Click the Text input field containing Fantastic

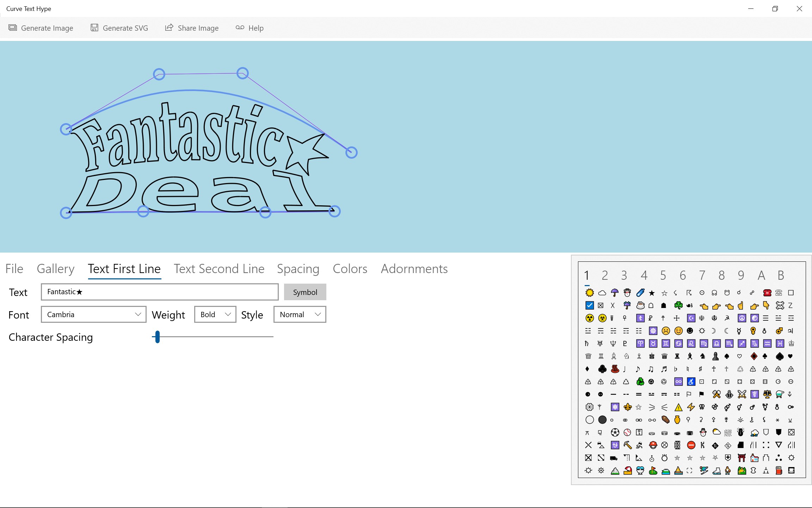pyautogui.click(x=159, y=292)
